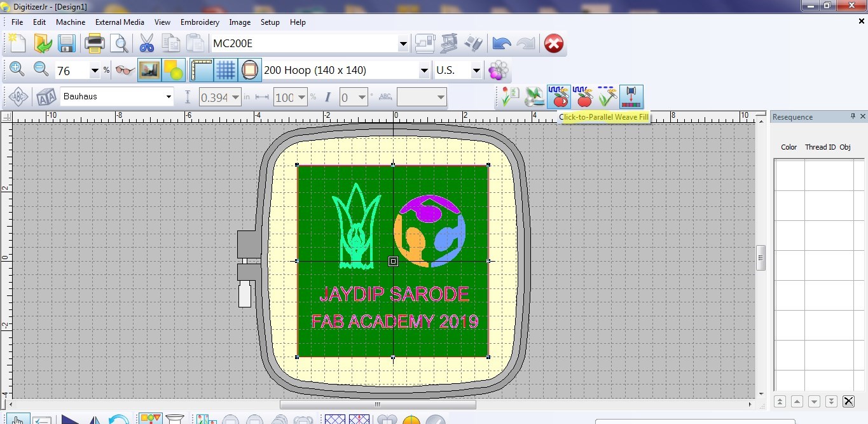Image resolution: width=868 pixels, height=424 pixels.
Task: Move up one button in Resequence
Action: coord(797,401)
